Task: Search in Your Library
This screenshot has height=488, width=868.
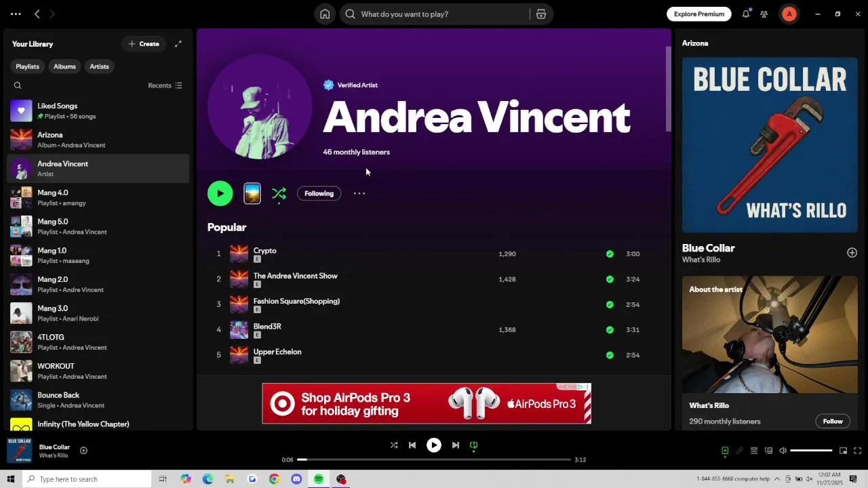Action: click(18, 85)
